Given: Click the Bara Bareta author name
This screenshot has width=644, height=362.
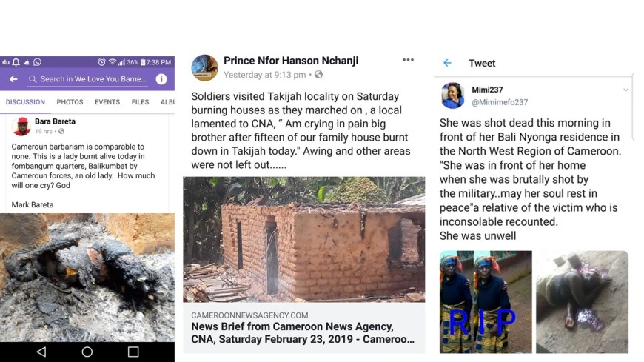Looking at the screenshot, I should pyautogui.click(x=55, y=121).
